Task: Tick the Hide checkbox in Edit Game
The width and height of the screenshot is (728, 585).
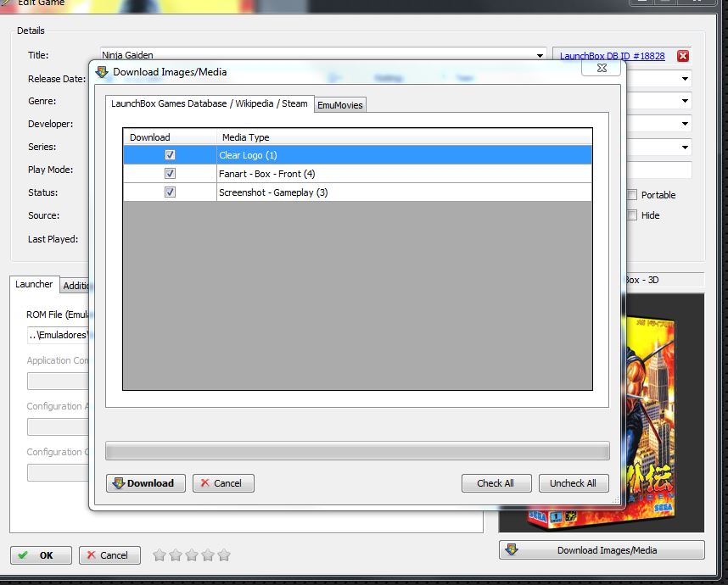Action: click(632, 215)
